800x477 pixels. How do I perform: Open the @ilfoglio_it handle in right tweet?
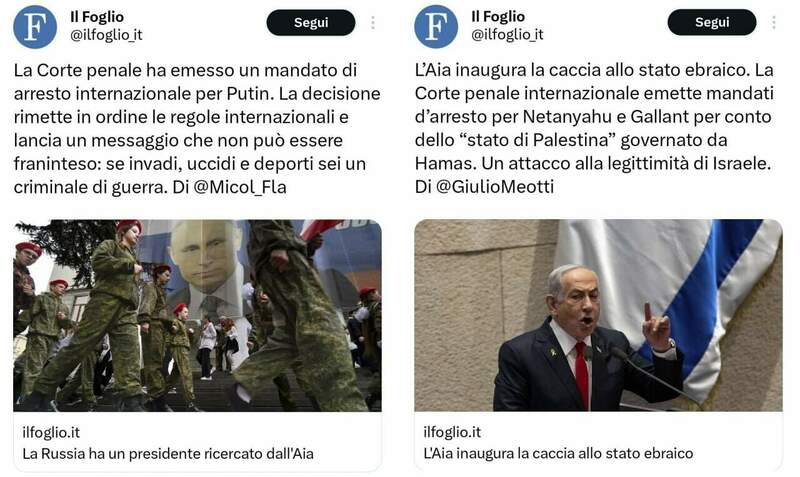507,35
